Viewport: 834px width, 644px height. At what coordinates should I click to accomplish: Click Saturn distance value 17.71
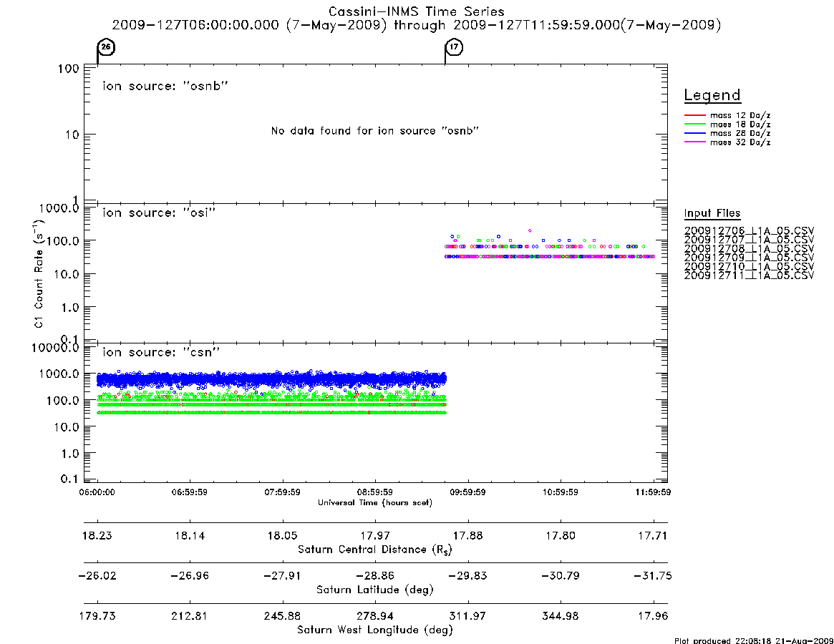pyautogui.click(x=653, y=535)
